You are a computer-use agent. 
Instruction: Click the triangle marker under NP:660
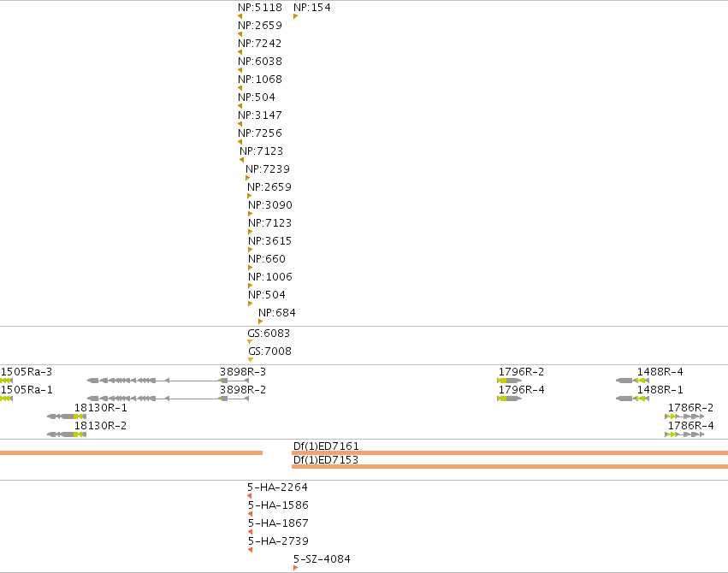251,268
